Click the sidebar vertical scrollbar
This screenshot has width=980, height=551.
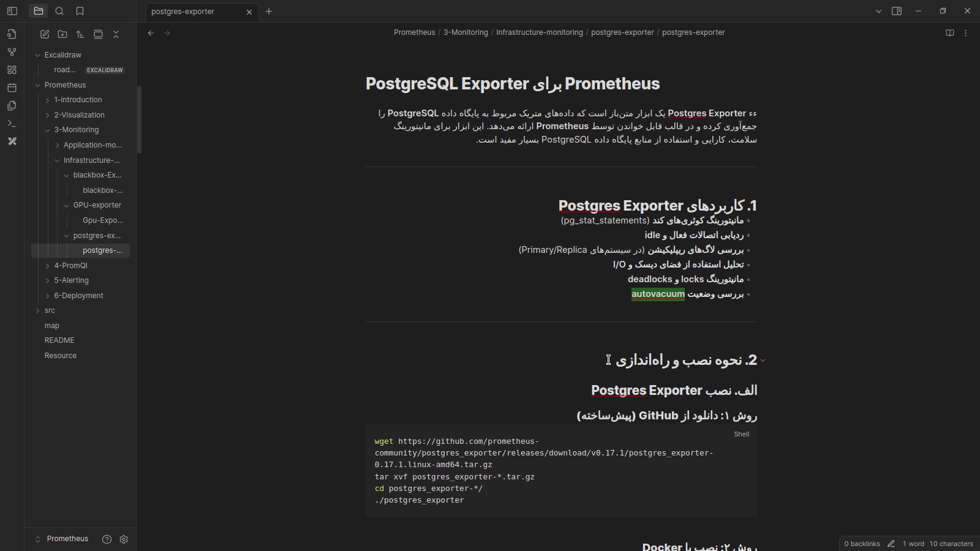coord(139,119)
